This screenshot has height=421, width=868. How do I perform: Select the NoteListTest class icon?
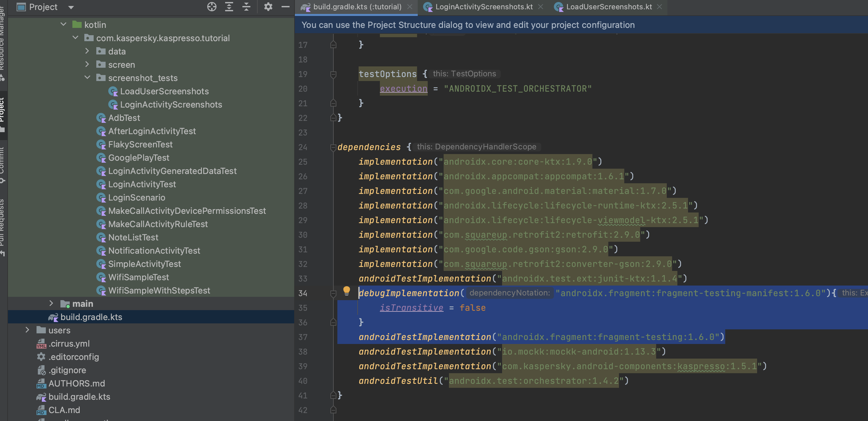pyautogui.click(x=101, y=237)
